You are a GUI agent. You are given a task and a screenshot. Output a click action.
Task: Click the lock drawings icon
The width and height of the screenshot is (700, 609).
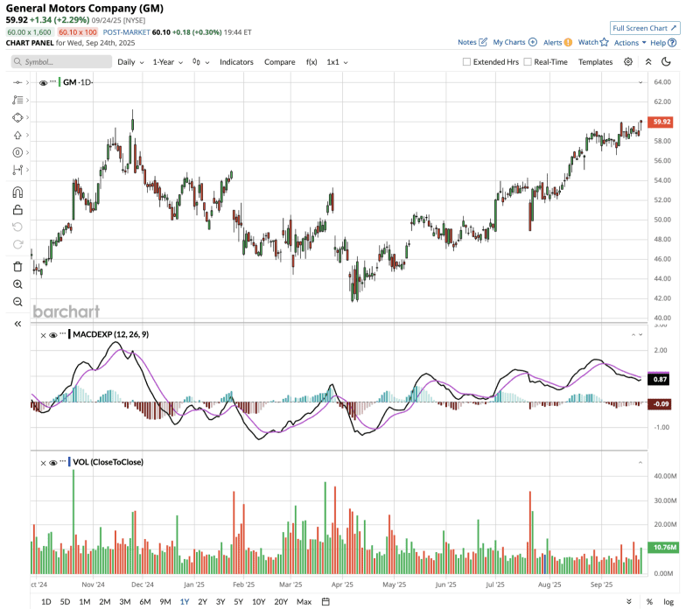coord(17,210)
